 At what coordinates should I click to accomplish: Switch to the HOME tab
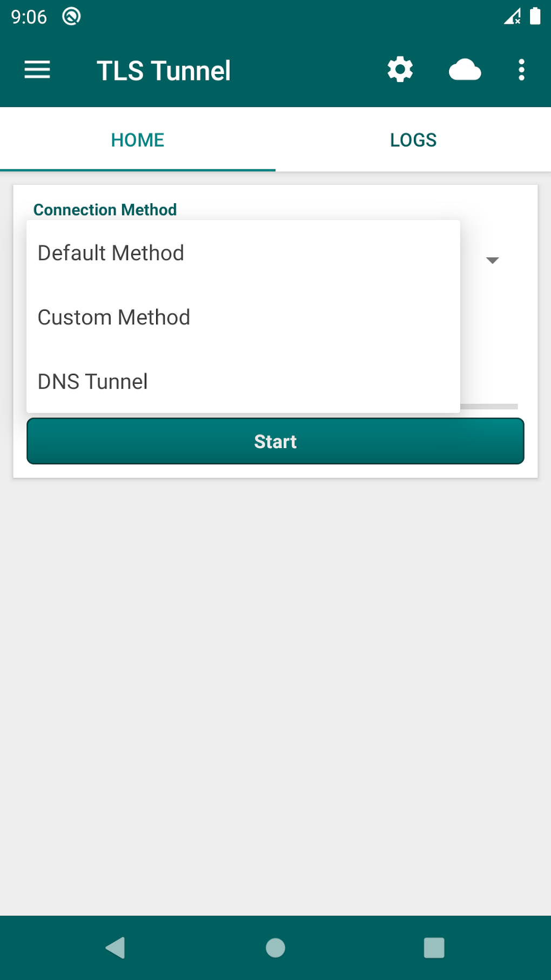[138, 140]
